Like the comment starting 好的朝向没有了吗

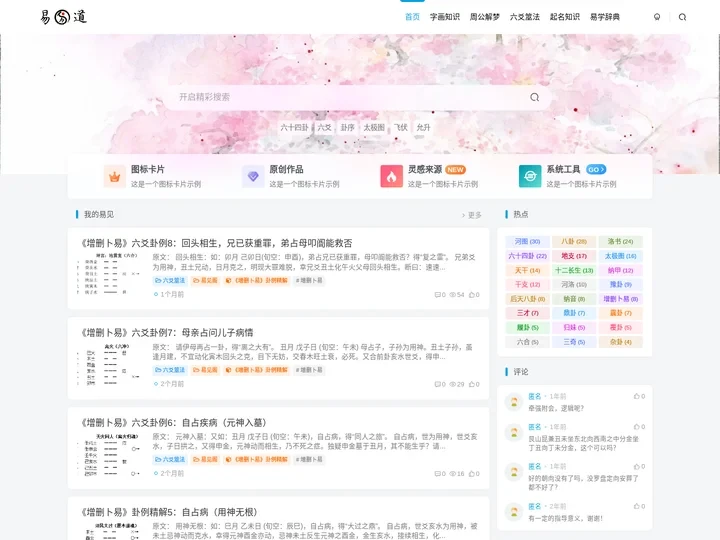coord(636,467)
